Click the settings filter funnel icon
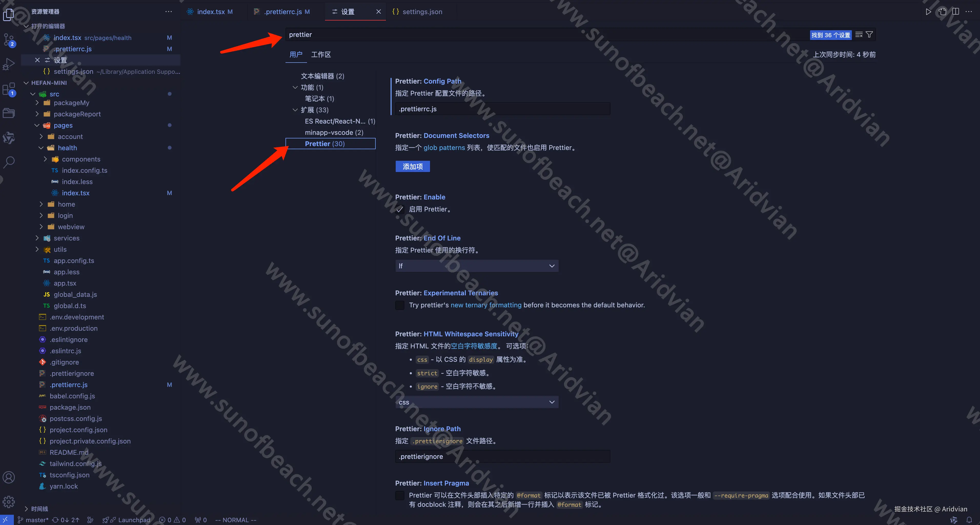This screenshot has width=980, height=525. pyautogui.click(x=869, y=35)
